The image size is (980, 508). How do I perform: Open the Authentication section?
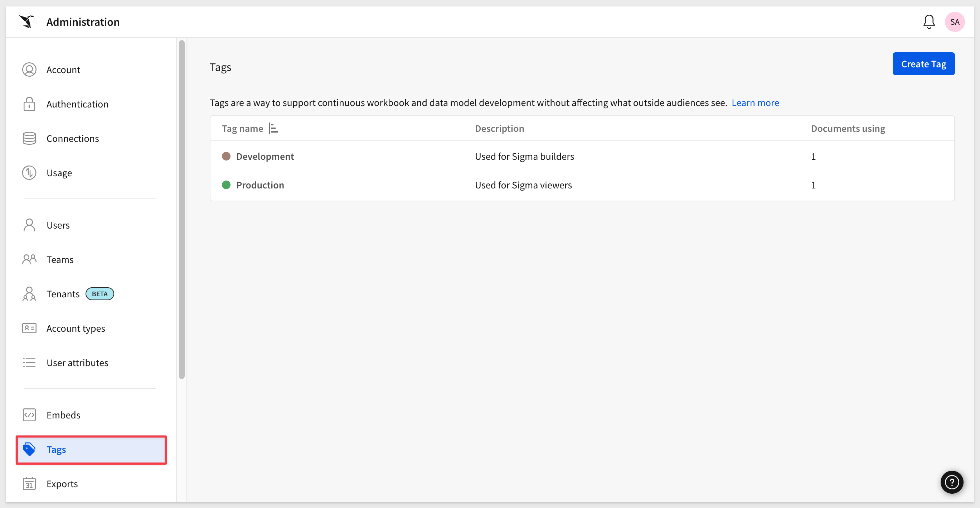[x=77, y=104]
